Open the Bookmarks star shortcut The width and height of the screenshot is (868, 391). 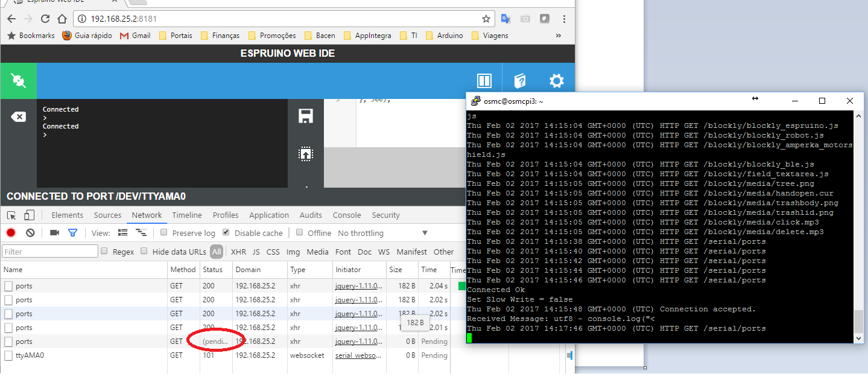click(x=31, y=36)
